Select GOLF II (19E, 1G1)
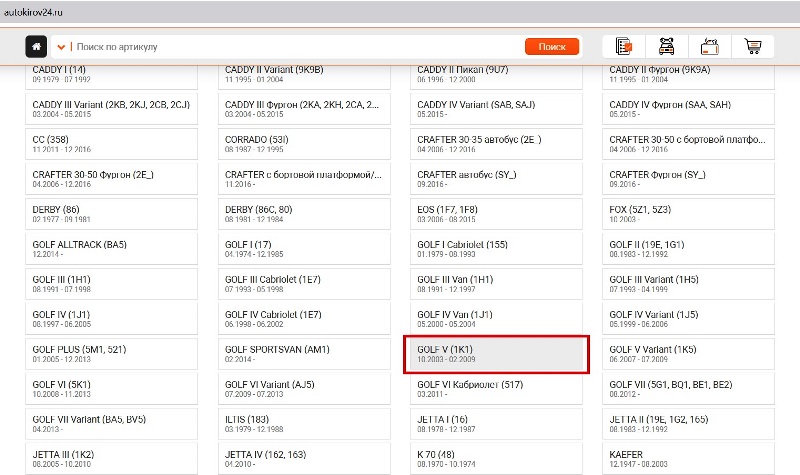800x475 pixels. click(688, 248)
